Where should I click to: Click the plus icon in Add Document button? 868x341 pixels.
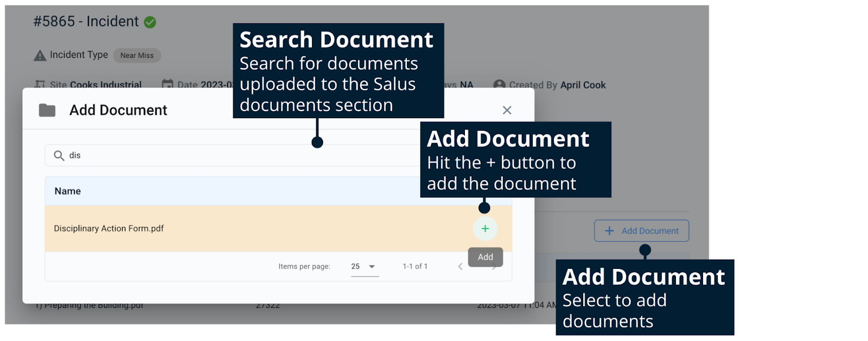(x=609, y=231)
